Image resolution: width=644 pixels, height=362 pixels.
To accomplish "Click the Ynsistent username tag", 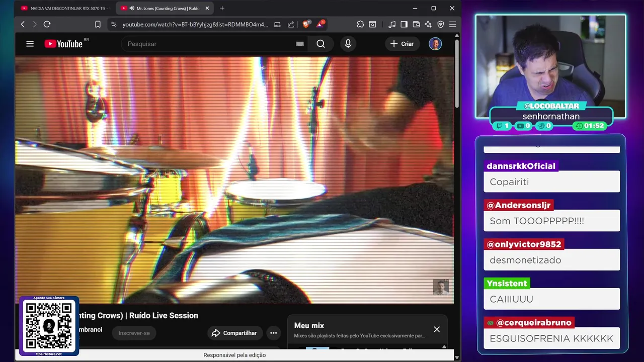I will [507, 284].
